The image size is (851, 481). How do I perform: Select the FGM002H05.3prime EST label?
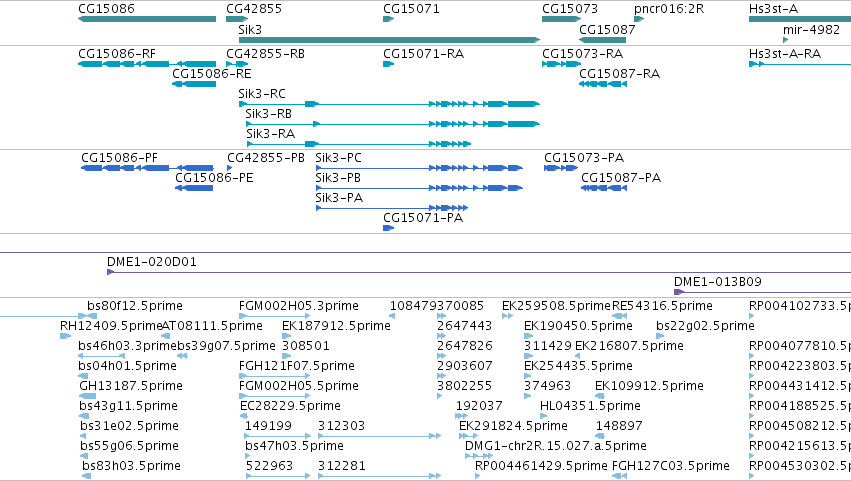click(x=299, y=306)
